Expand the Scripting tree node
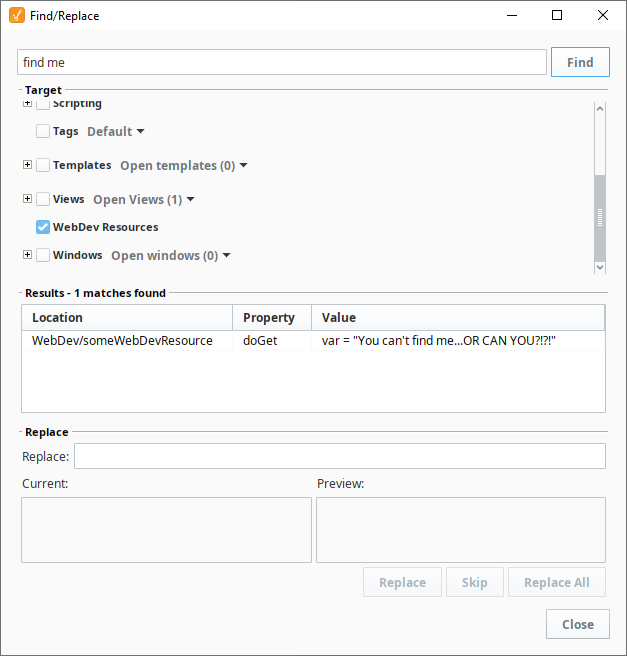The image size is (627, 656). [27, 103]
